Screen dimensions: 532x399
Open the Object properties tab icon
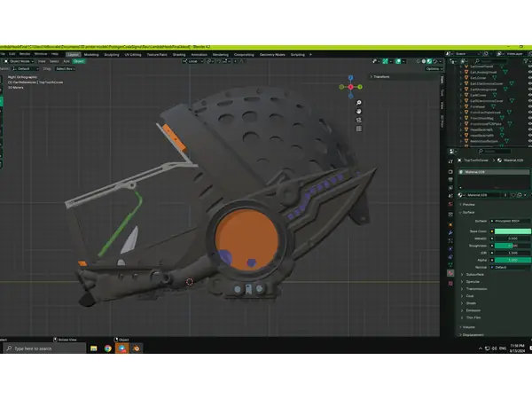(450, 224)
